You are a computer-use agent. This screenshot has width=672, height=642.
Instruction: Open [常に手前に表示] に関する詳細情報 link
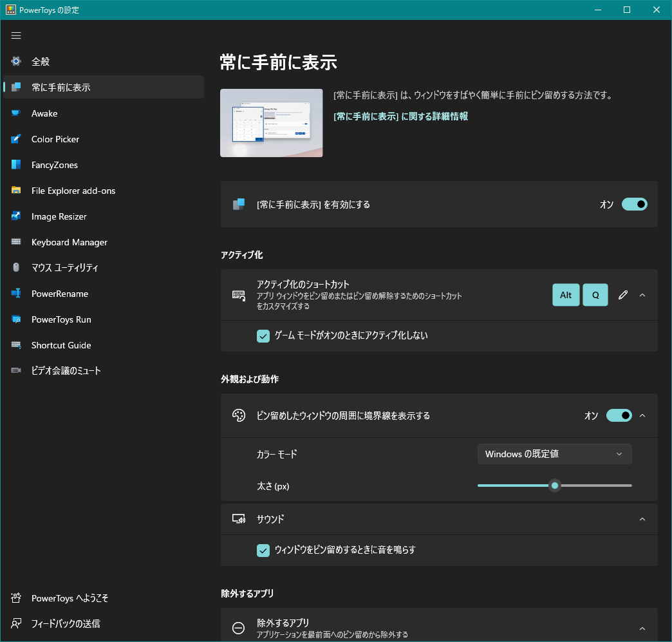401,116
